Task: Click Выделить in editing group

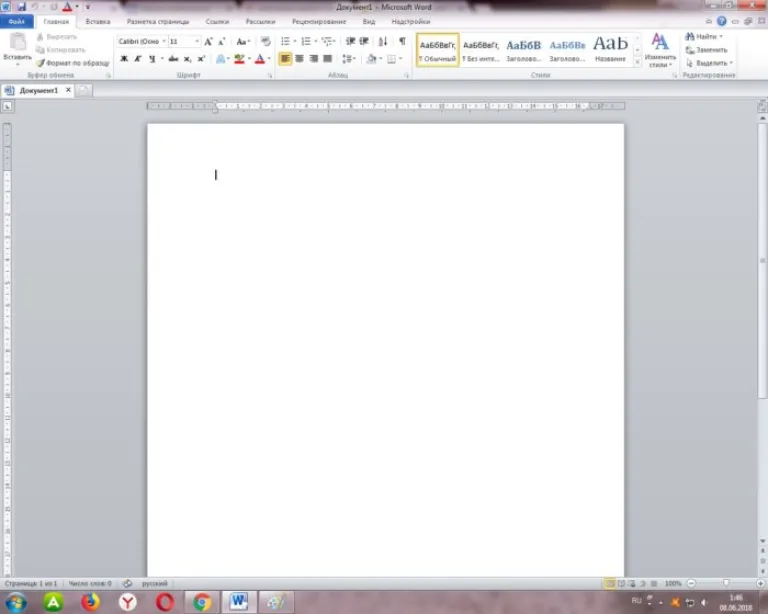Action: (709, 63)
